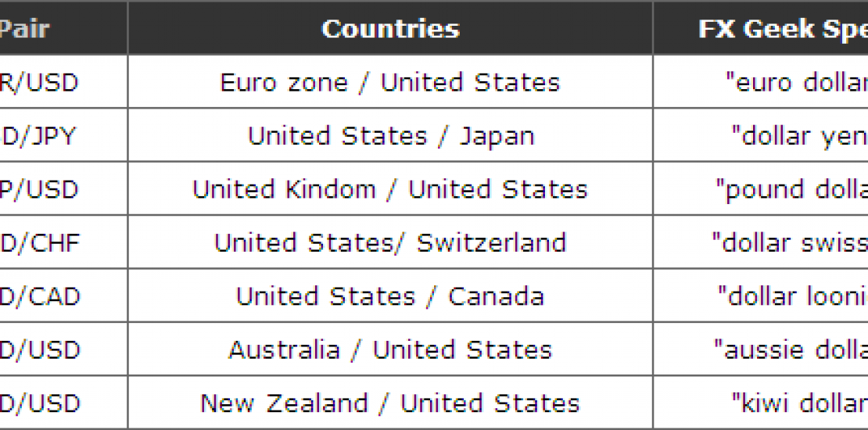Select the United States / Japan cell
Image resolution: width=868 pixels, height=430 pixels.
[x=390, y=136]
